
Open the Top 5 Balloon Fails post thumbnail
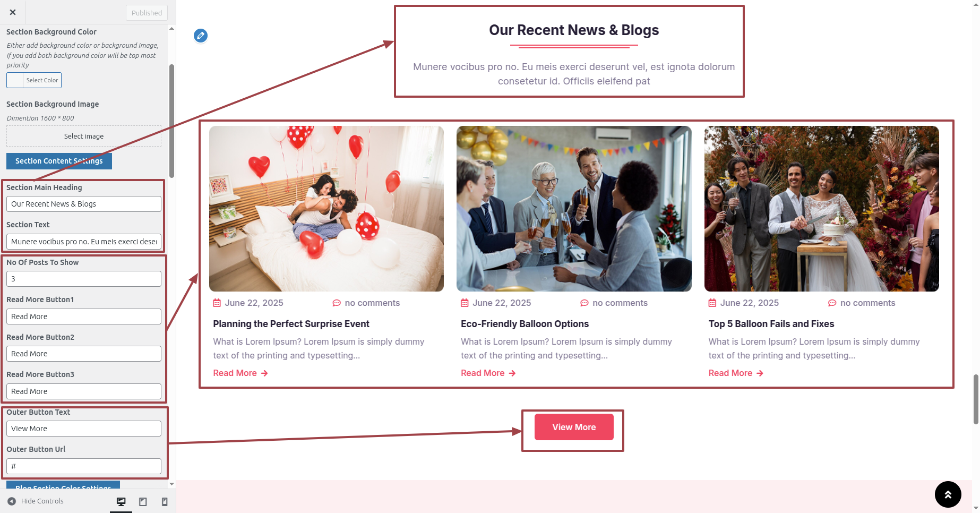[x=822, y=209]
